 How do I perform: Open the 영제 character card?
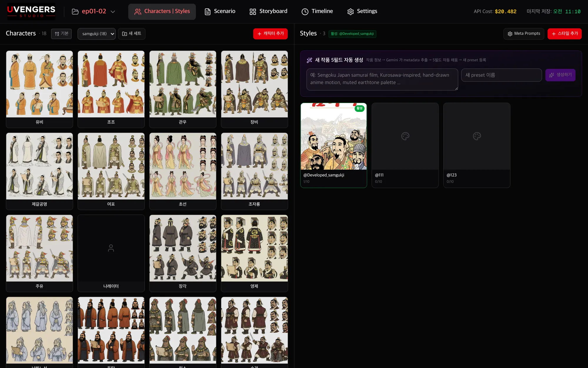(254, 253)
